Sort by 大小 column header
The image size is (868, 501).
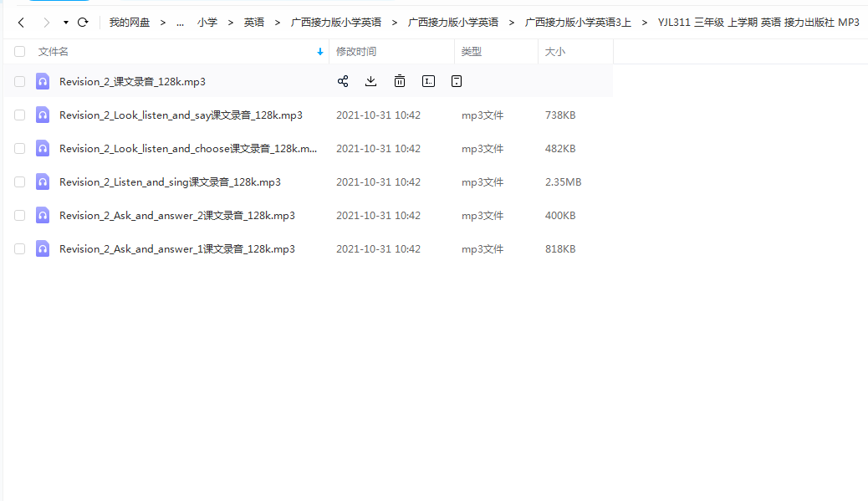tap(555, 52)
